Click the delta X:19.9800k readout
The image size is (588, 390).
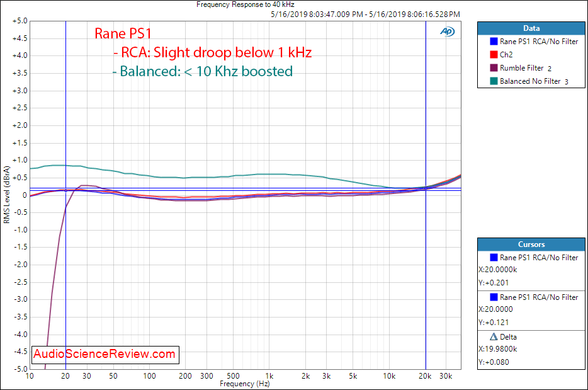click(497, 349)
